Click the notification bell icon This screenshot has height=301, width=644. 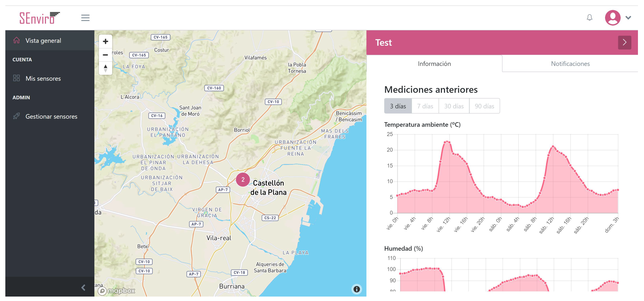coord(589,17)
